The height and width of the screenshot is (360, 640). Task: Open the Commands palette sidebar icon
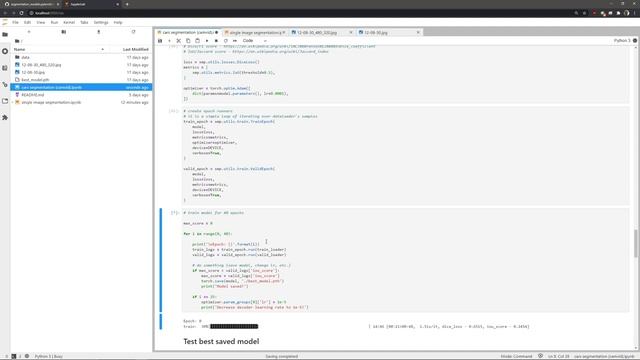[5, 68]
